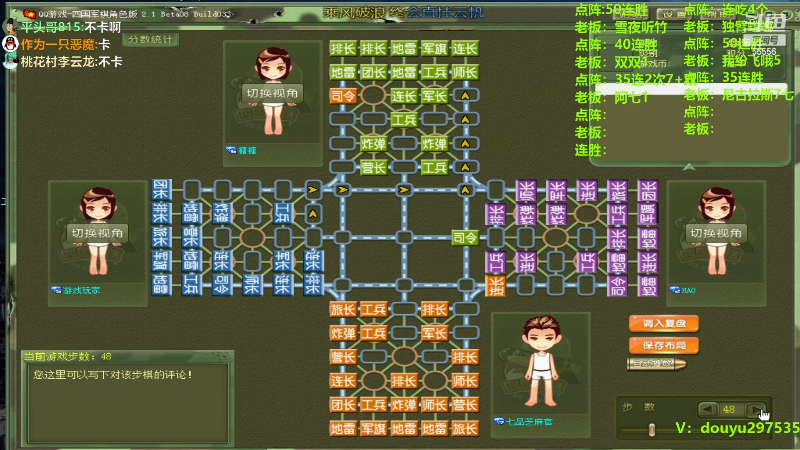This screenshot has height=450, width=800.
Task: Select the purple 军长 piece
Action: (557, 190)
